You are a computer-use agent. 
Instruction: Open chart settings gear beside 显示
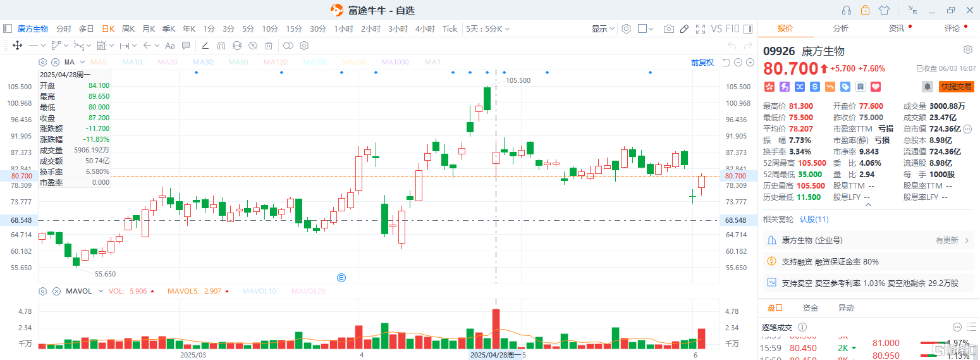[x=626, y=28]
